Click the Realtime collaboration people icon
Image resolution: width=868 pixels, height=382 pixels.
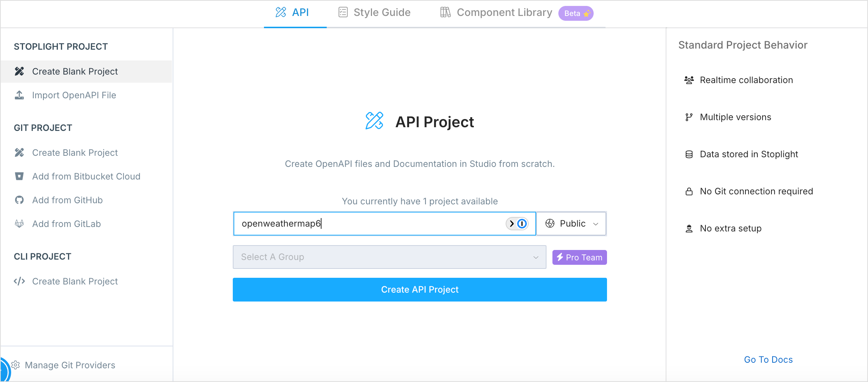pos(689,80)
